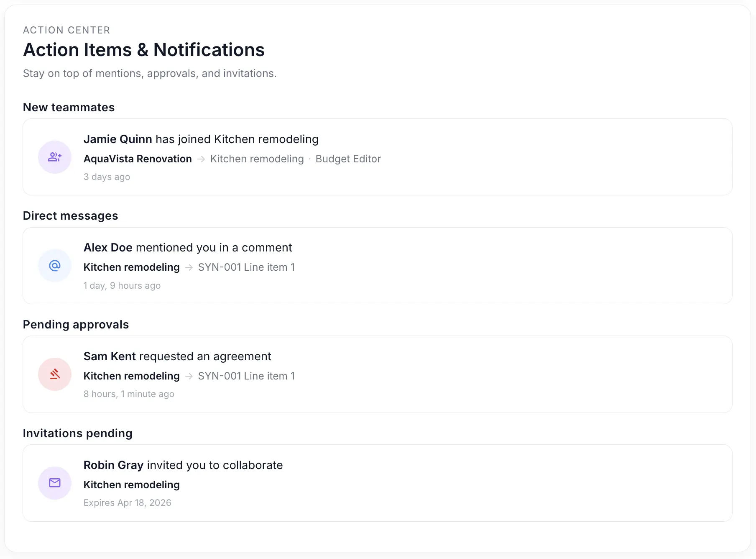This screenshot has width=756, height=559.
Task: Click the Budget Editor role label
Action: 348,159
